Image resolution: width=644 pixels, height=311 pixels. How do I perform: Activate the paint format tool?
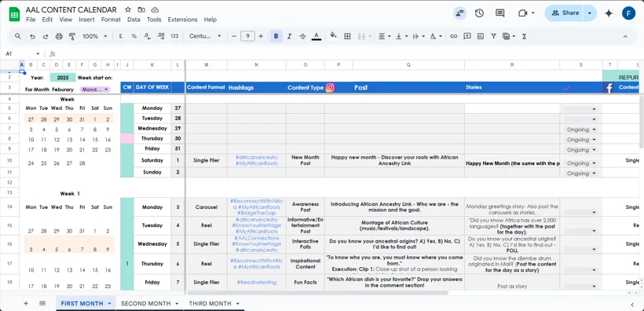click(x=72, y=36)
